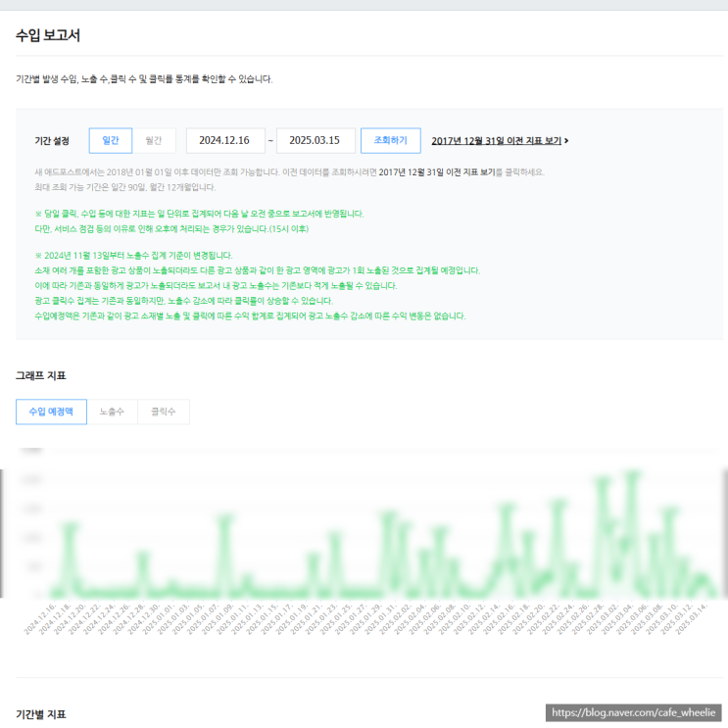The height and width of the screenshot is (728, 728).
Task: Click the 조회하기 search button
Action: point(391,141)
